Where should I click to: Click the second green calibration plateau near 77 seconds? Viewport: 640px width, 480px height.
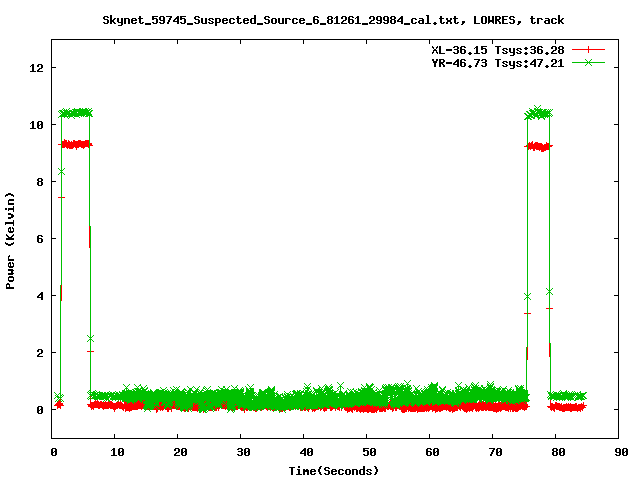539,113
